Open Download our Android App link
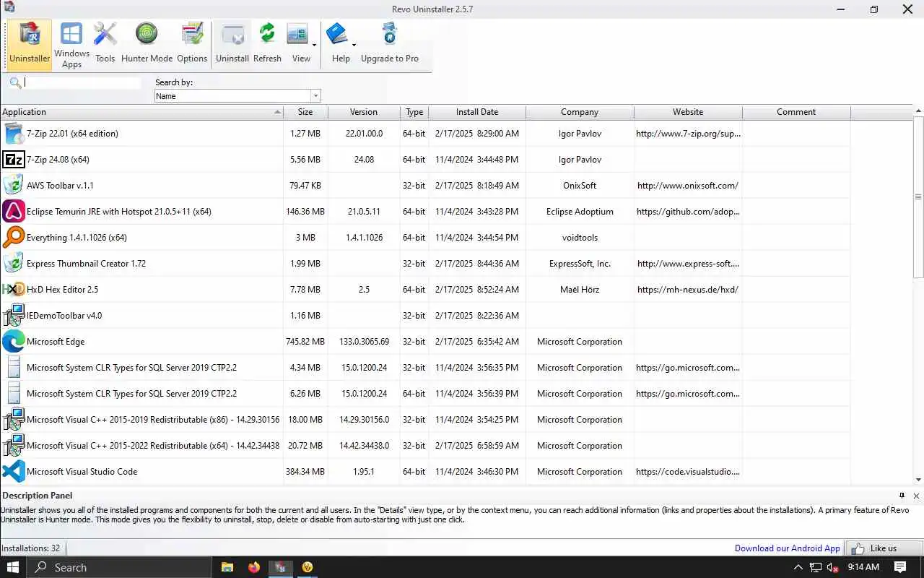The image size is (924, 578). (x=787, y=548)
